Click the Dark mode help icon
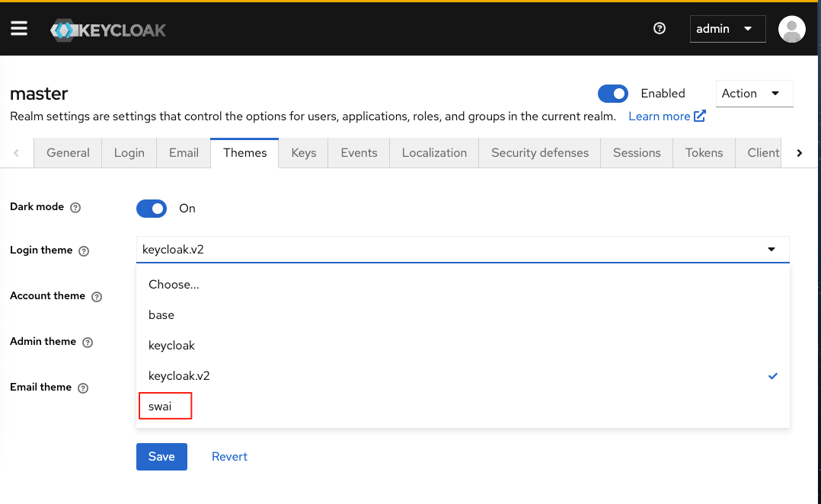 point(75,208)
